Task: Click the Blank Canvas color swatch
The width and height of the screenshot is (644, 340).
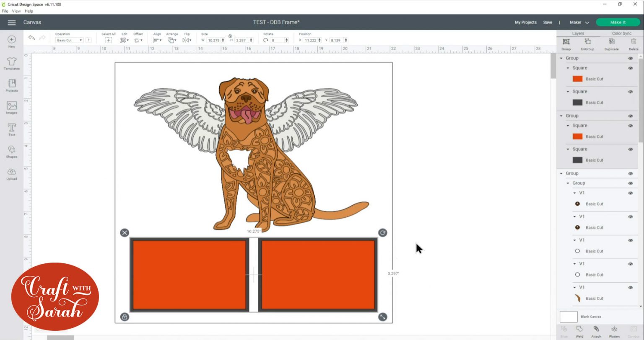Action: (569, 317)
